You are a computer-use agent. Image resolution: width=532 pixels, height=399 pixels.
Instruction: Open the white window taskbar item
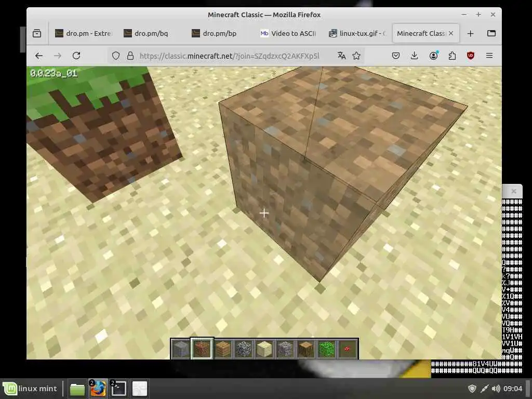(139, 389)
